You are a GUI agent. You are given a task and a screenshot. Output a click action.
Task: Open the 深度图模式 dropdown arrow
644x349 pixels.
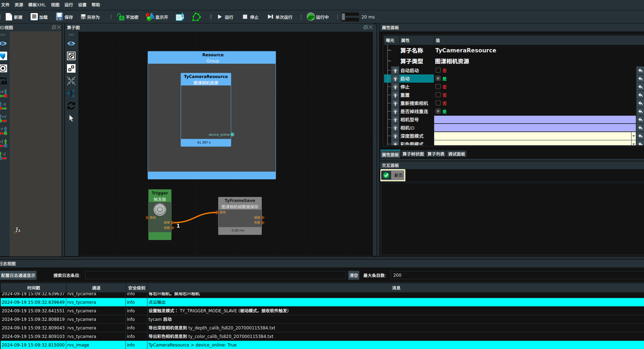[x=633, y=136]
